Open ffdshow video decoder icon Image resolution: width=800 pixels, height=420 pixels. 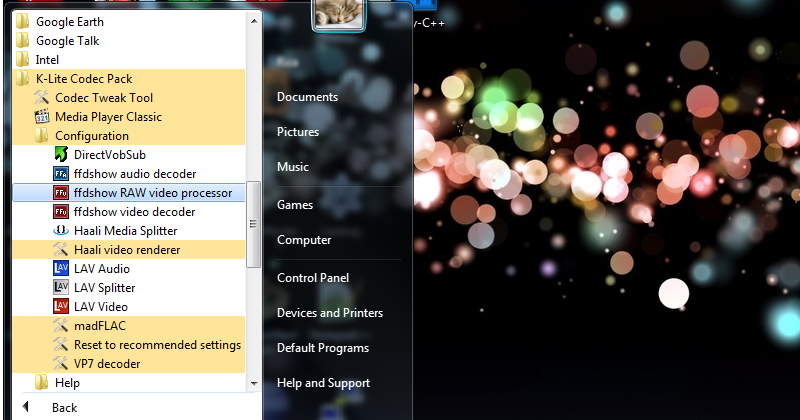tap(61, 212)
